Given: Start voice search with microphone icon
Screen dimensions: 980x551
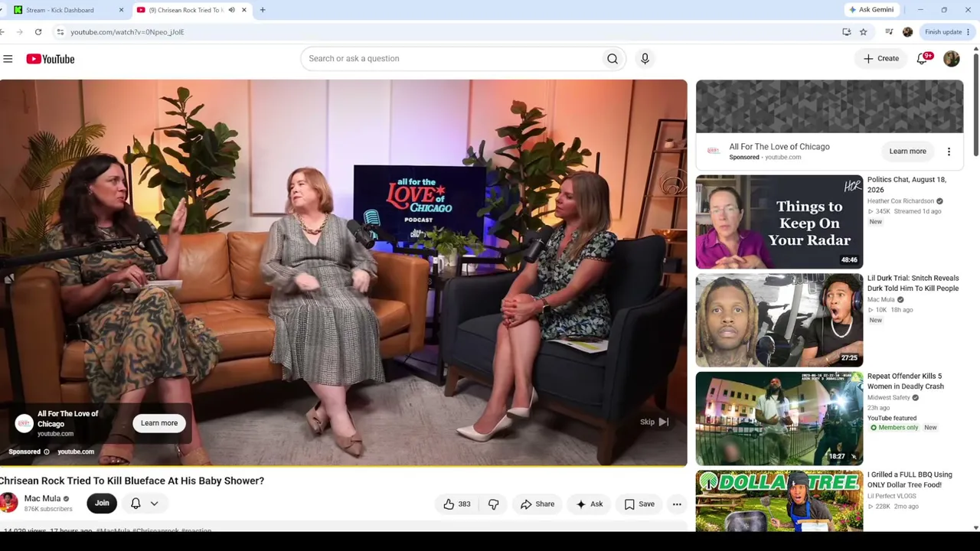Looking at the screenshot, I should click(x=645, y=58).
